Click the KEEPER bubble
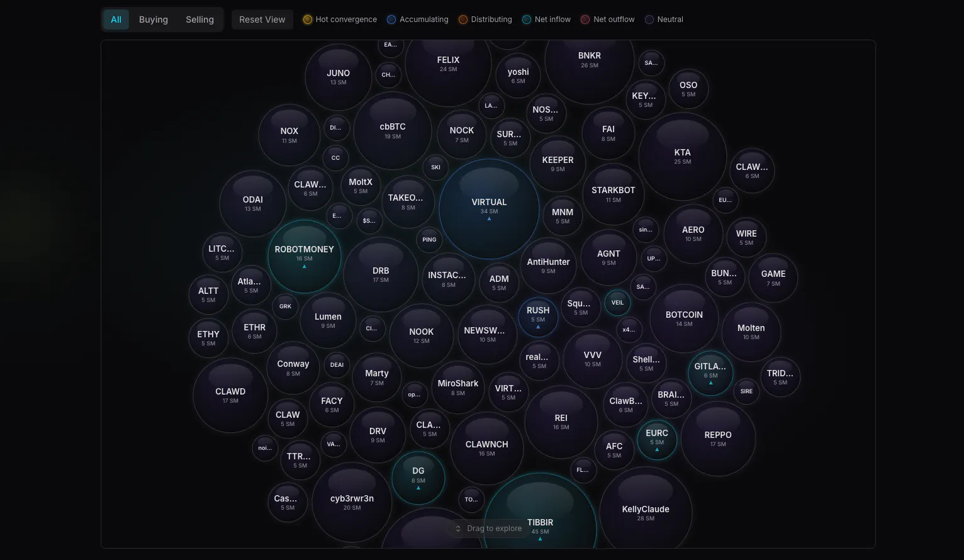Viewport: 964px width, 560px height. 558,164
